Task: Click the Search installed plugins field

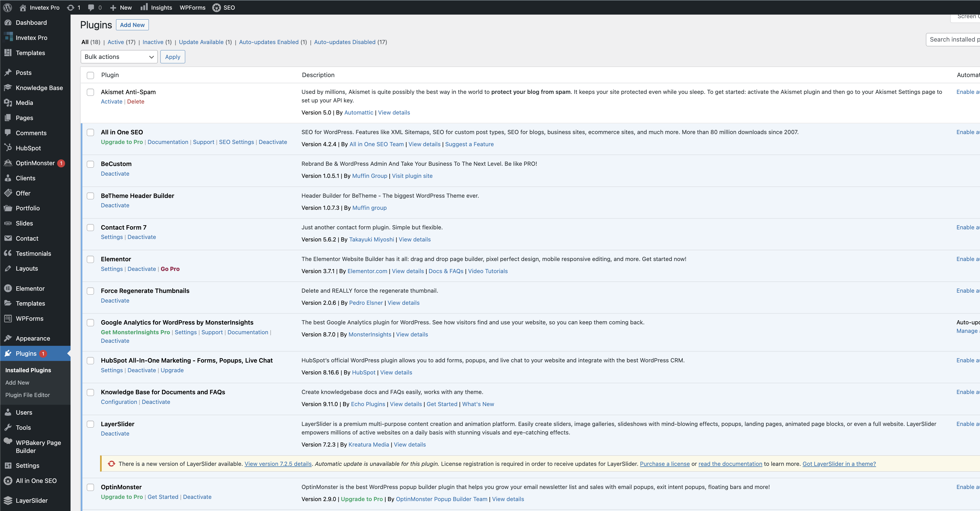Action: coord(953,40)
